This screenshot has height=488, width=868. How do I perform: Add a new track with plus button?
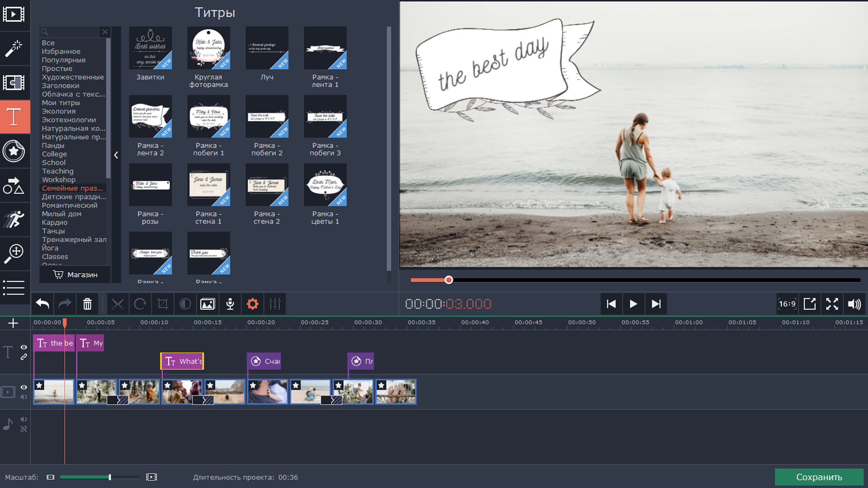(13, 323)
